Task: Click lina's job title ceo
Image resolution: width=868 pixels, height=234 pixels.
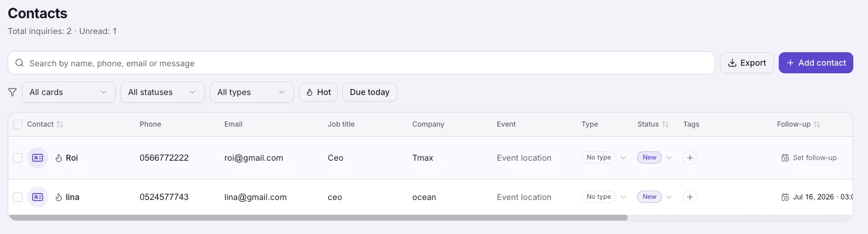Action: 335,197
